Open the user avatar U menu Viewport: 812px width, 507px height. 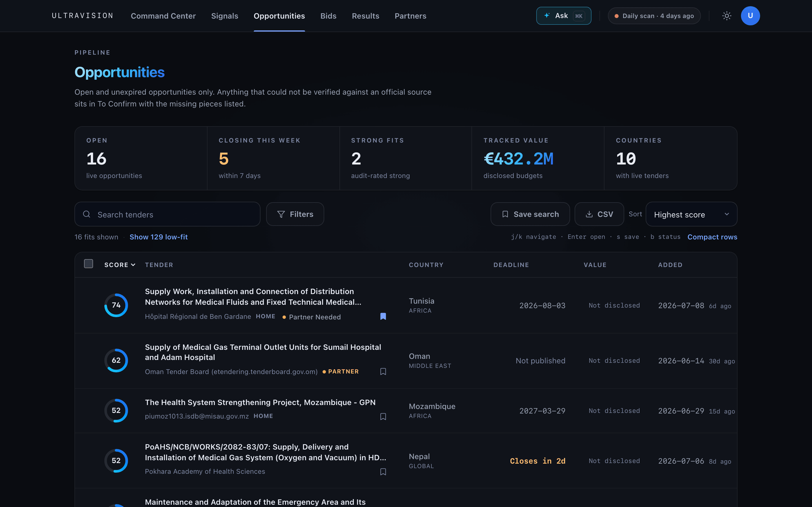point(750,16)
